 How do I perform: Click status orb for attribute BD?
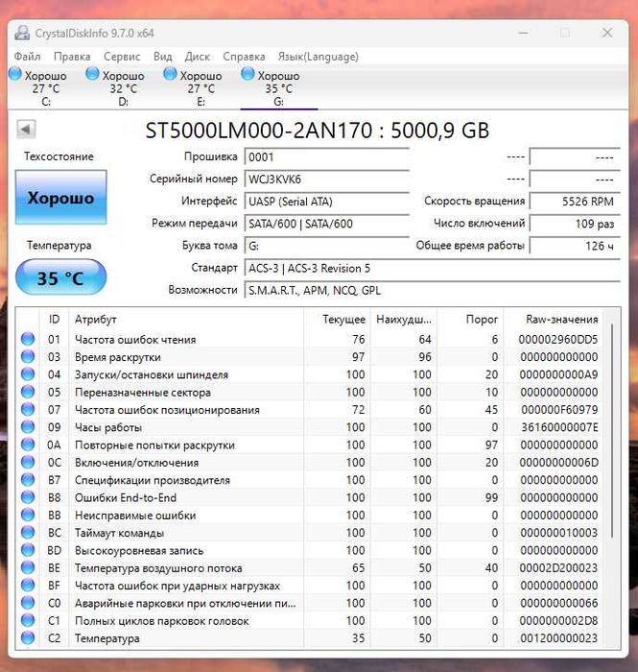[x=28, y=550]
